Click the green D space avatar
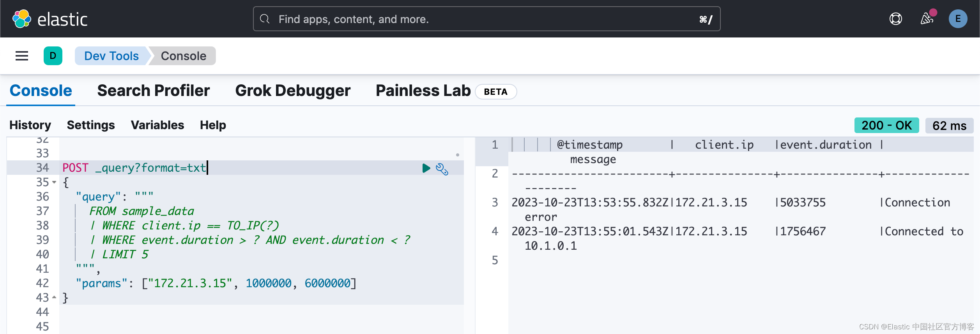 pos(53,56)
